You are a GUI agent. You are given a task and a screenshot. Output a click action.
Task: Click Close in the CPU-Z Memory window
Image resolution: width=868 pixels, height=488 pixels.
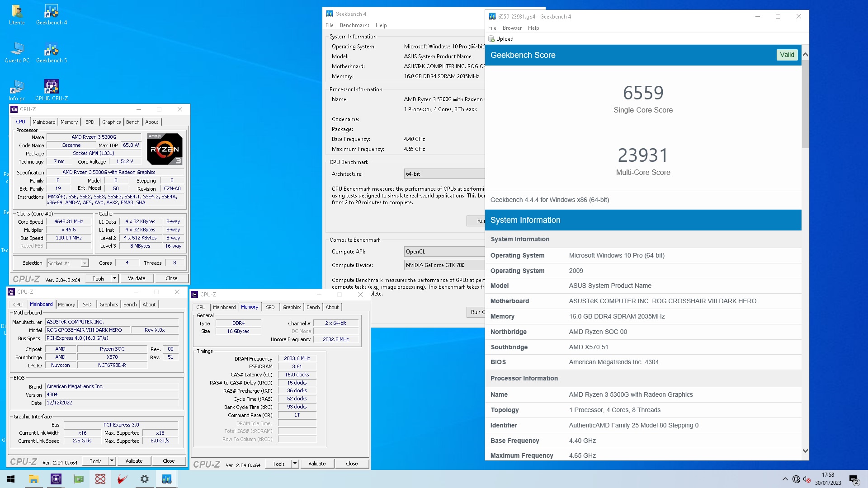(x=352, y=464)
